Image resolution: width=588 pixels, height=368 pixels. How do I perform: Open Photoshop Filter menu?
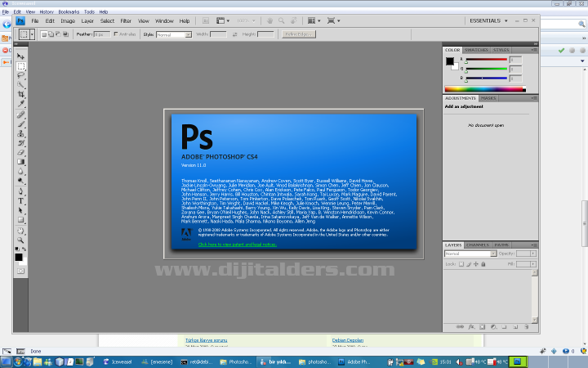click(x=126, y=20)
